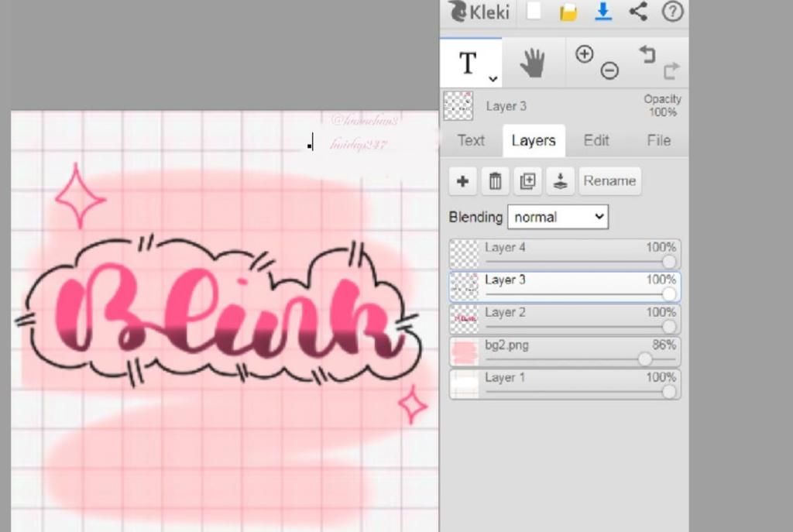Click Layer 1 thumbnail
Screen dimensions: 793x532
click(465, 384)
